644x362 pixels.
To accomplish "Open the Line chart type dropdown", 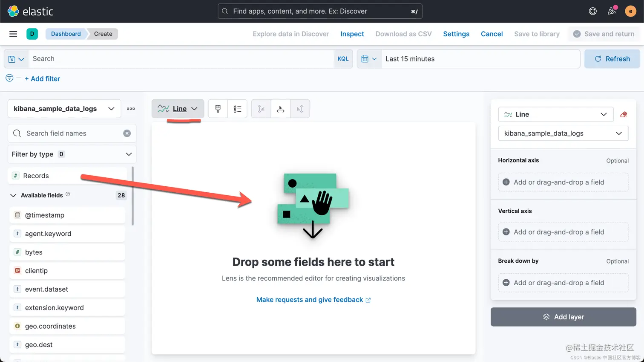I will (x=178, y=109).
